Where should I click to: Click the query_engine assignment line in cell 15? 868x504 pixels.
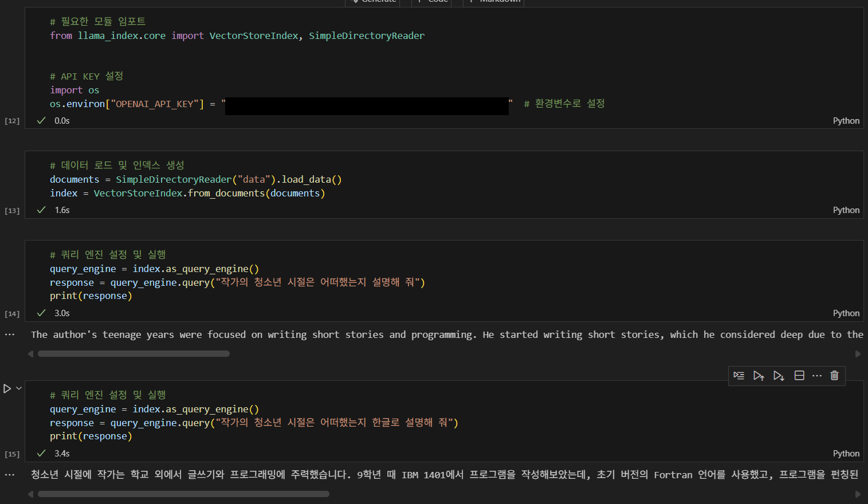(154, 409)
